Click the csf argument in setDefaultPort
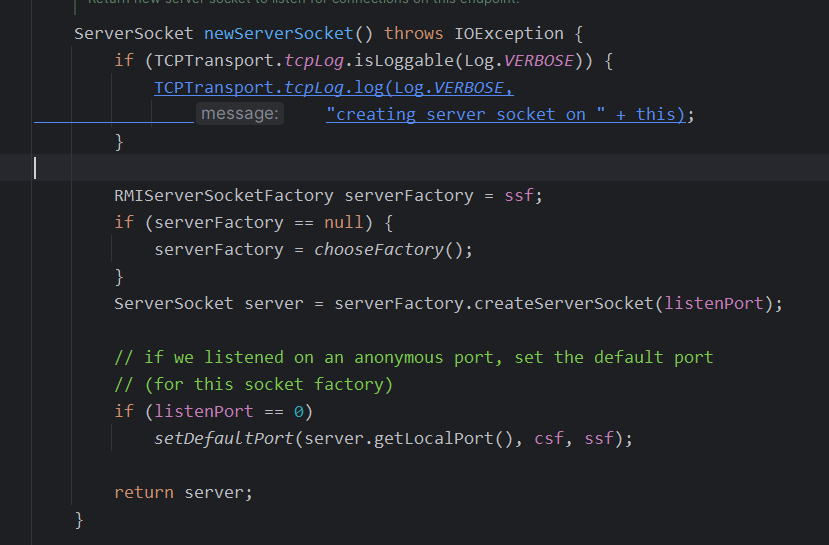This screenshot has width=829, height=545. pyautogui.click(x=549, y=438)
